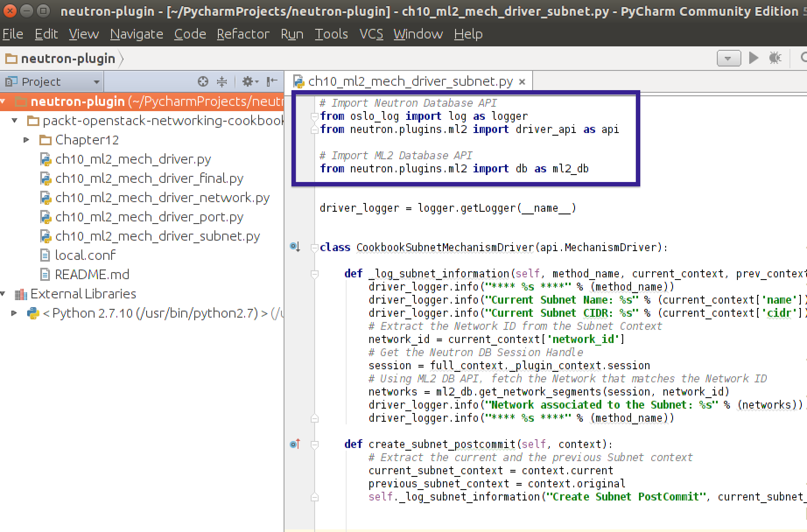Open the Window menu
The height and width of the screenshot is (532, 807).
coord(418,34)
